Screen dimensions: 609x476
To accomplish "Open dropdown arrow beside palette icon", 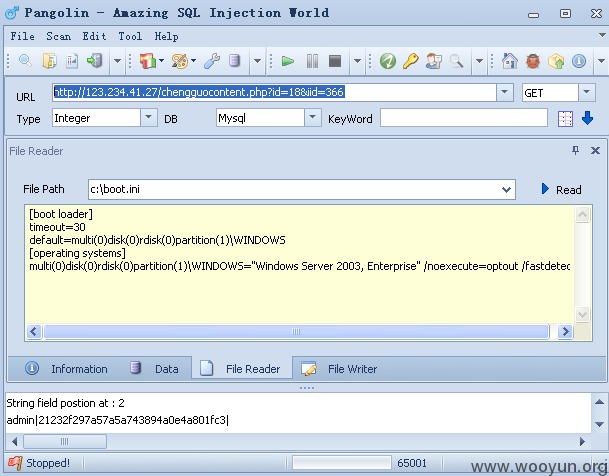I will pos(193,61).
